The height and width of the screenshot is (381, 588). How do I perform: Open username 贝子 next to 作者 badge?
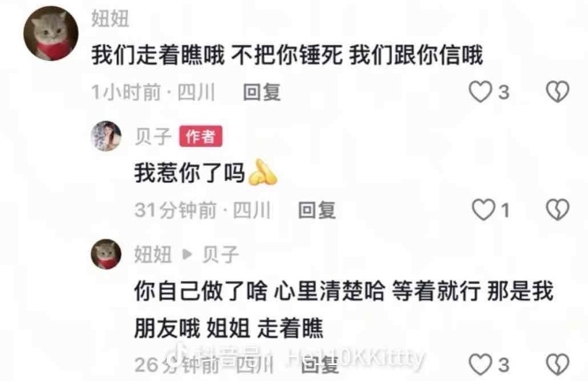[153, 136]
